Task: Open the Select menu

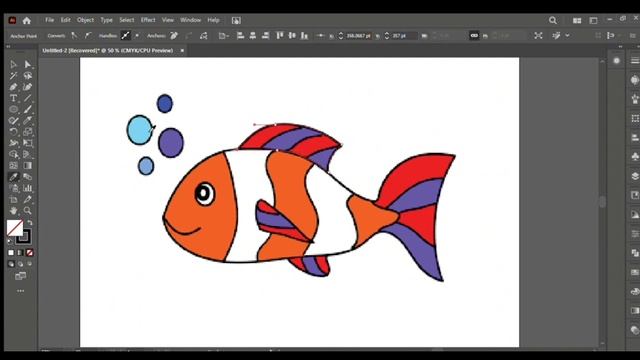Action: (x=127, y=20)
